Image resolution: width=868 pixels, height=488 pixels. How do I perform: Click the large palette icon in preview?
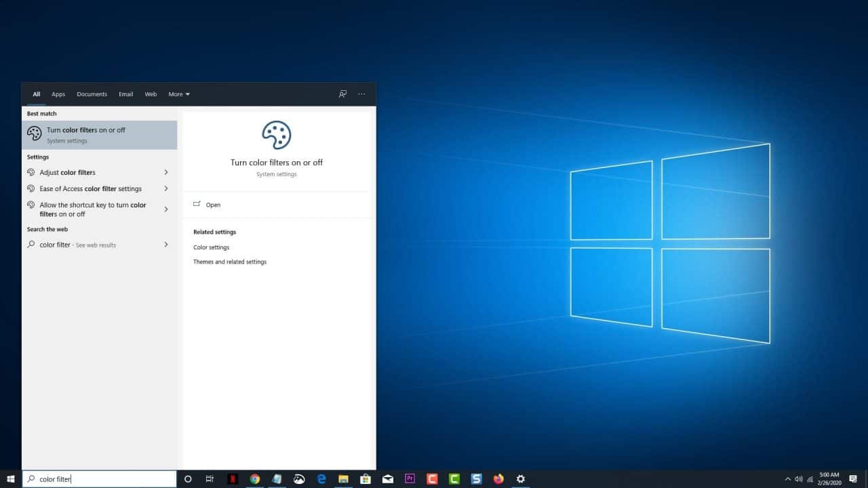tap(277, 136)
